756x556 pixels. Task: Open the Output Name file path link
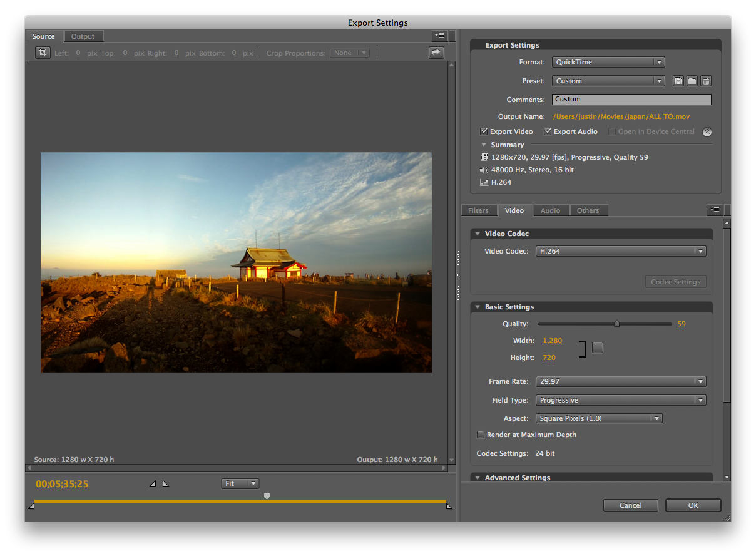[x=621, y=116]
